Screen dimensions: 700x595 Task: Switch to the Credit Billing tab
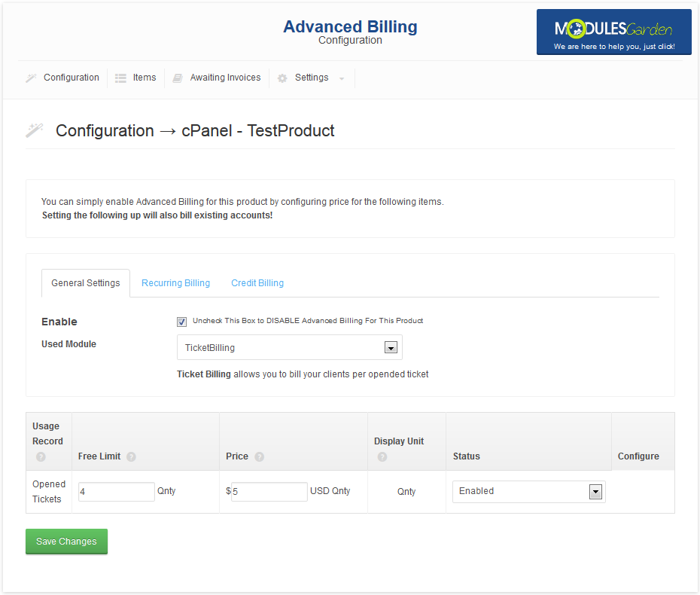[x=257, y=282]
